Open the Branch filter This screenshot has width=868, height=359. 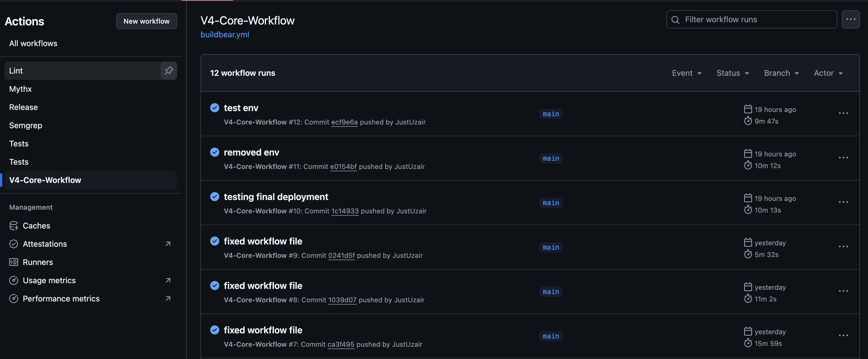click(781, 73)
